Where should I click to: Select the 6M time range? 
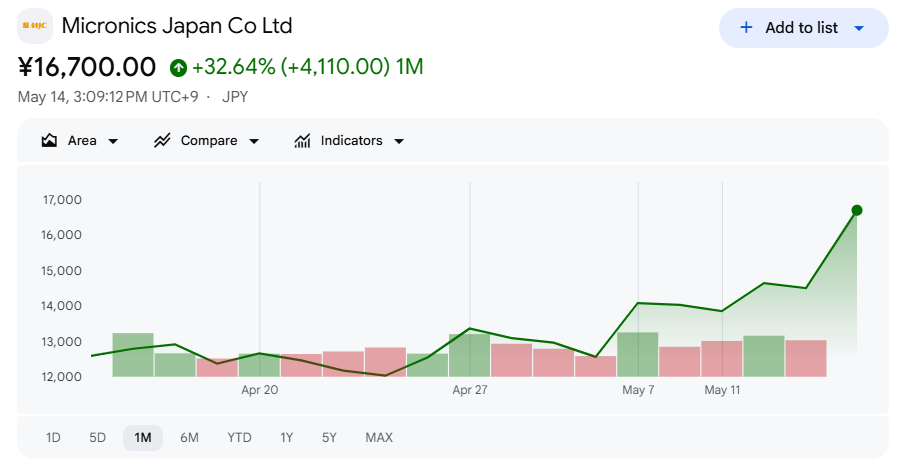tap(189, 438)
